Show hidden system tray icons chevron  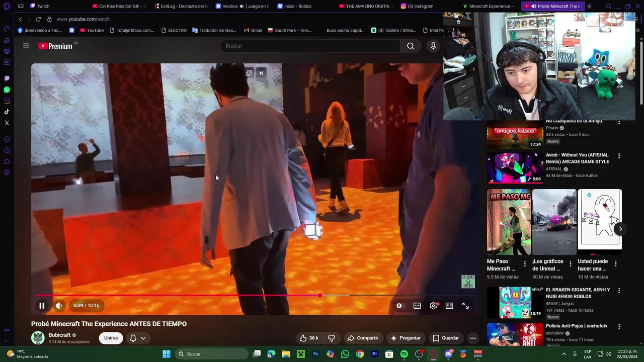[x=563, y=354]
